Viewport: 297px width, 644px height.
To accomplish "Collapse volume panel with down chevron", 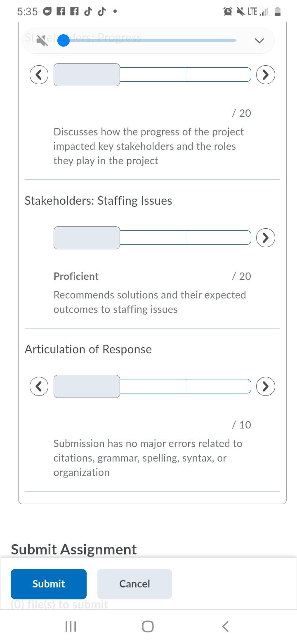I will [259, 40].
